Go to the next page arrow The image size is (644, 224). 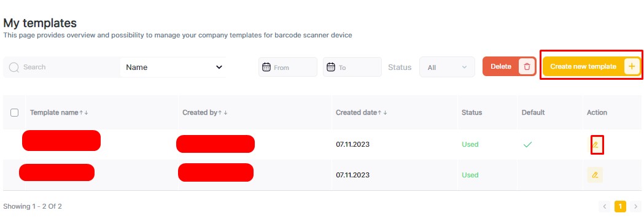(x=636, y=206)
